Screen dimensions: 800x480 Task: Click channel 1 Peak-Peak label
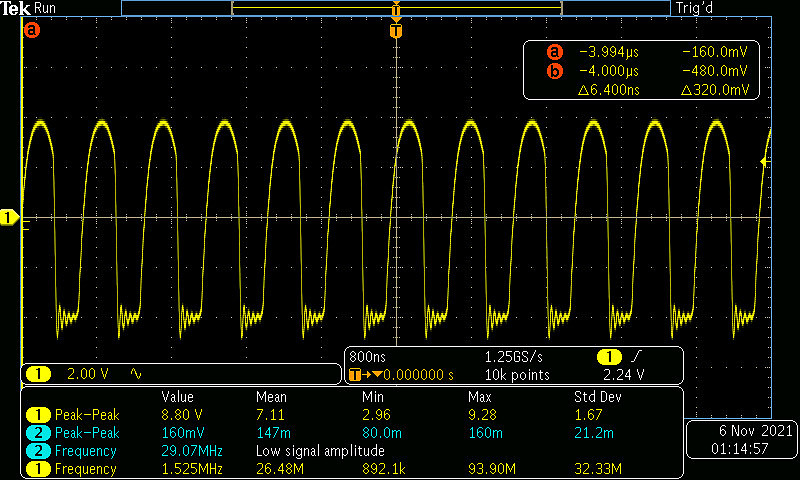(x=87, y=415)
